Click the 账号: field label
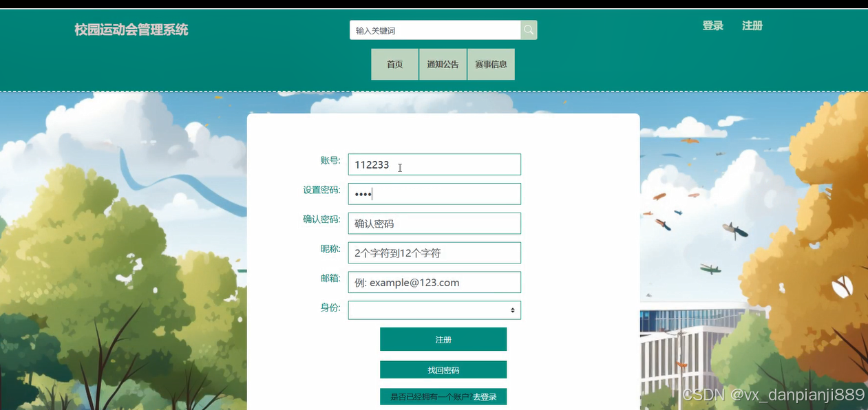868x410 pixels. click(330, 160)
